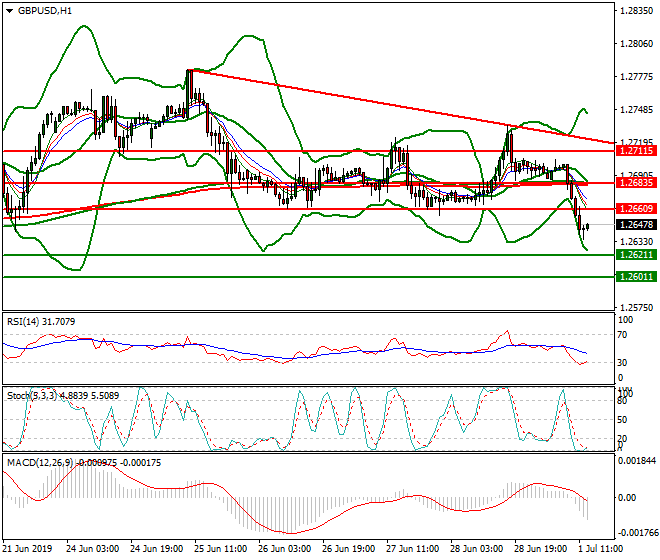Click the 1.26330 price scale value
Screen dimensions: 660x560
pyautogui.click(x=637, y=242)
